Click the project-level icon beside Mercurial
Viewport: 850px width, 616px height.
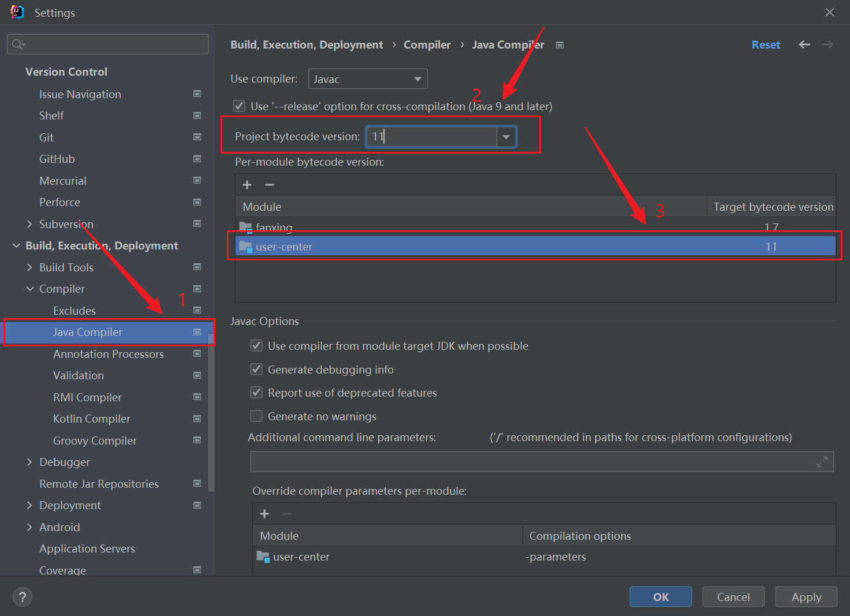tap(197, 180)
